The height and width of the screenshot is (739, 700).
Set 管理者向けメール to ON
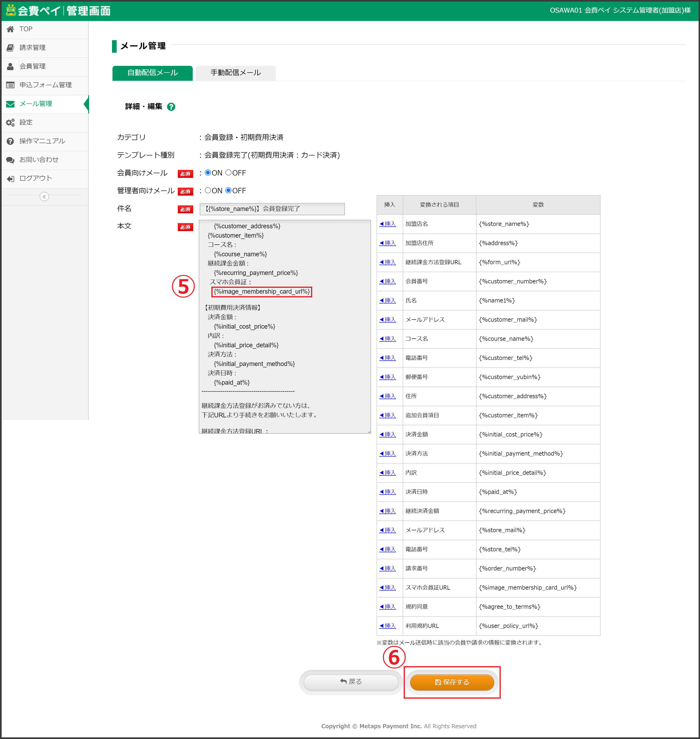click(208, 190)
